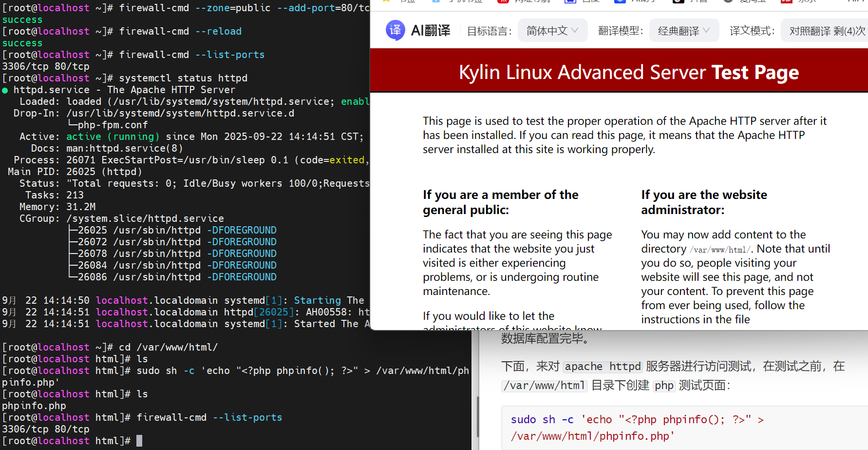
Task: Click the 译文模式 label in the translate bar
Action: coord(753,31)
